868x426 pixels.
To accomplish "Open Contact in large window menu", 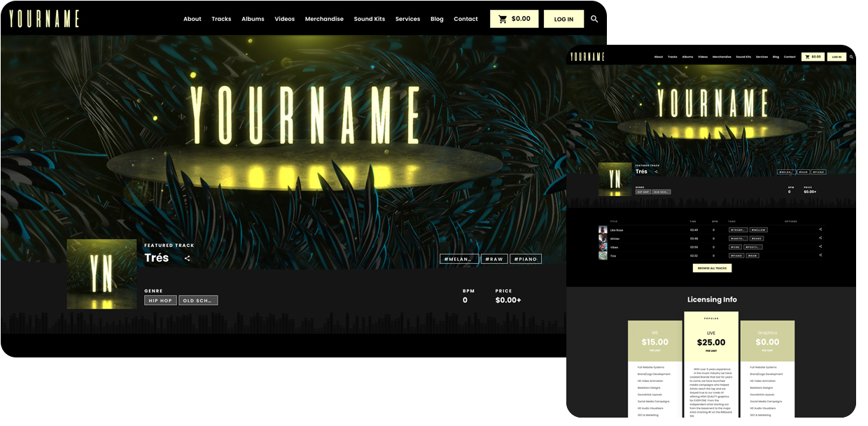I will click(465, 19).
